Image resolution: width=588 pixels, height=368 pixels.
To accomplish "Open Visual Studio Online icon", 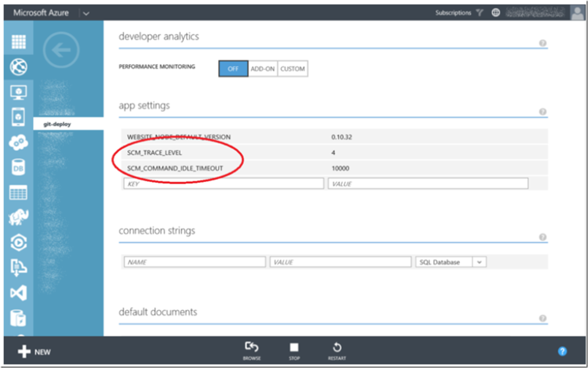I will 18,293.
